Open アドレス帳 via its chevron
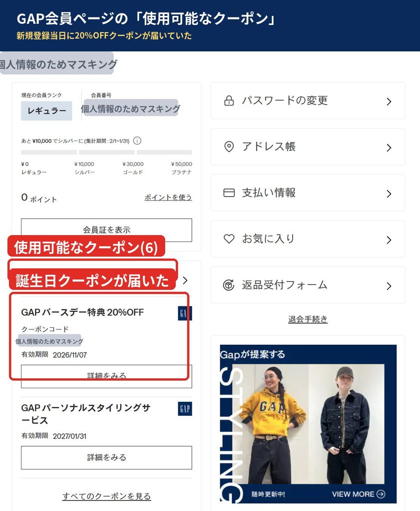420x511 pixels. coord(389,148)
